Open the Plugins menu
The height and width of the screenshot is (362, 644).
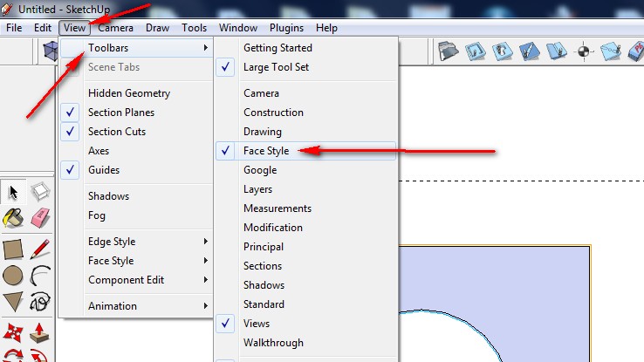tap(285, 28)
